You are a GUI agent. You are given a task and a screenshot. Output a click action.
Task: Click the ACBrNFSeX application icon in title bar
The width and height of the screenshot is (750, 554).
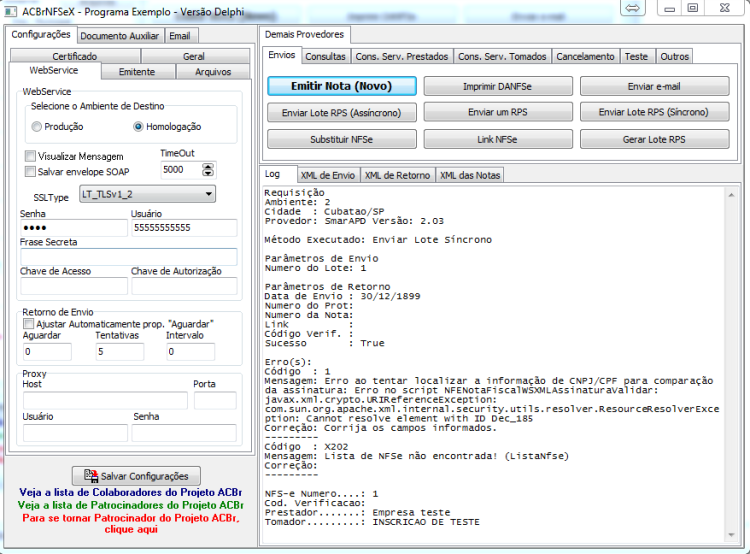click(x=11, y=11)
